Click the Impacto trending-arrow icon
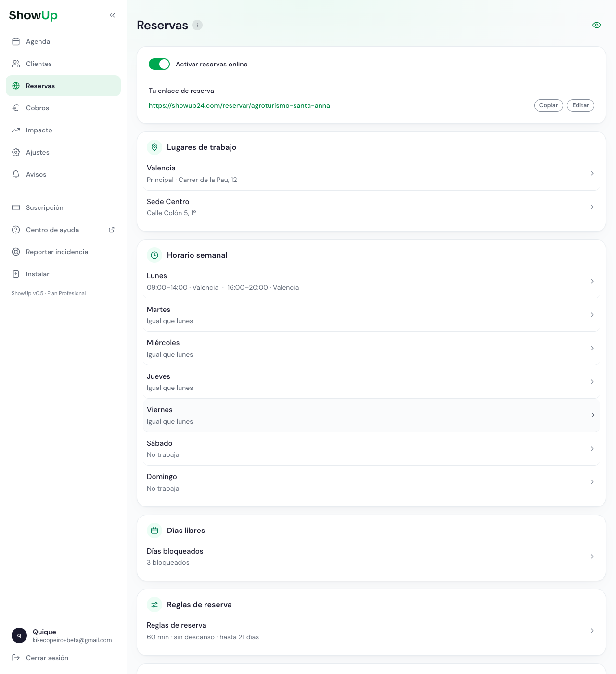The image size is (616, 674). pyautogui.click(x=16, y=130)
